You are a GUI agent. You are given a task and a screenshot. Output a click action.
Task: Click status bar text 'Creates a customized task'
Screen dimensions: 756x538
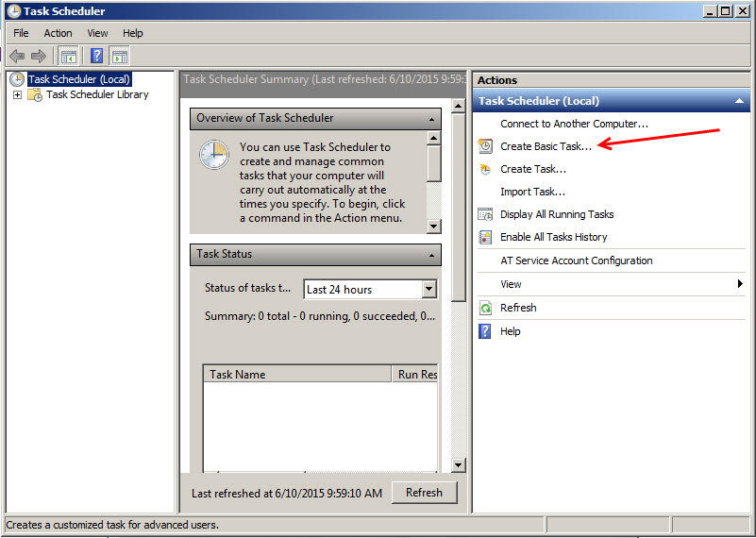pos(112,525)
